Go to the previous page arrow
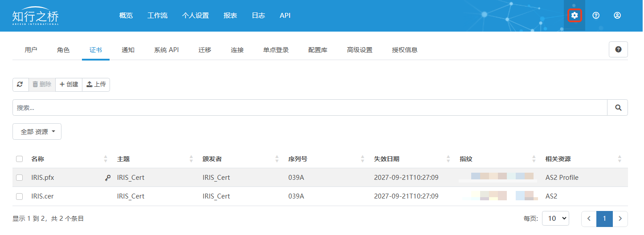The width and height of the screenshot is (644, 235). click(589, 219)
